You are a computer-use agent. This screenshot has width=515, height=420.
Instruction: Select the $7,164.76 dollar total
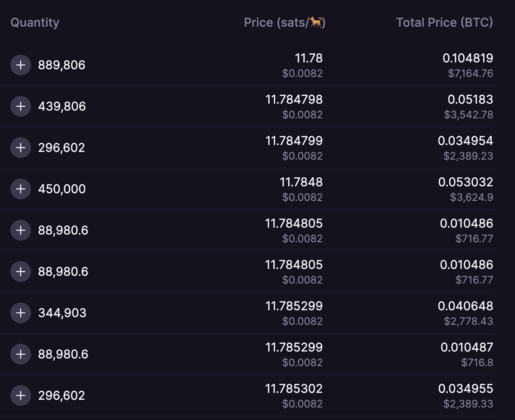pos(470,74)
